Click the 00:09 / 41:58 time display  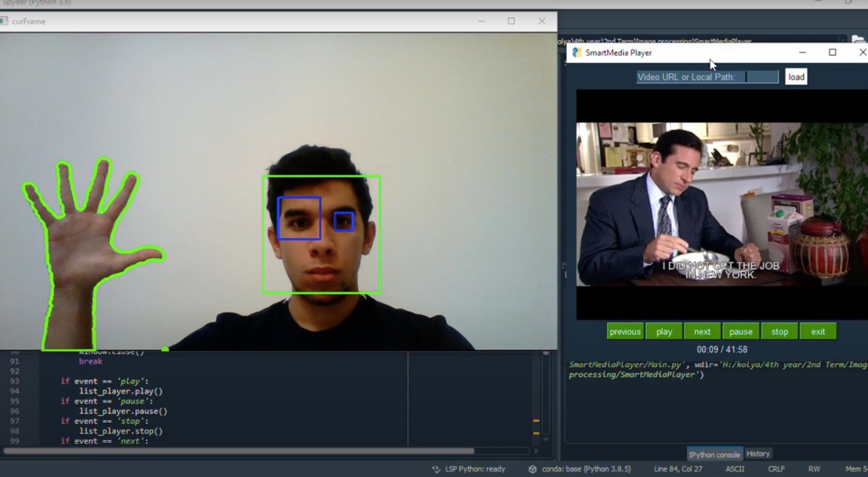tap(721, 348)
